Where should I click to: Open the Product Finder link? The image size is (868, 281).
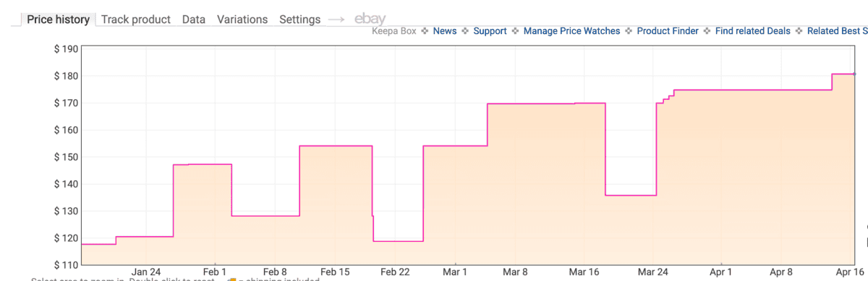point(668,31)
